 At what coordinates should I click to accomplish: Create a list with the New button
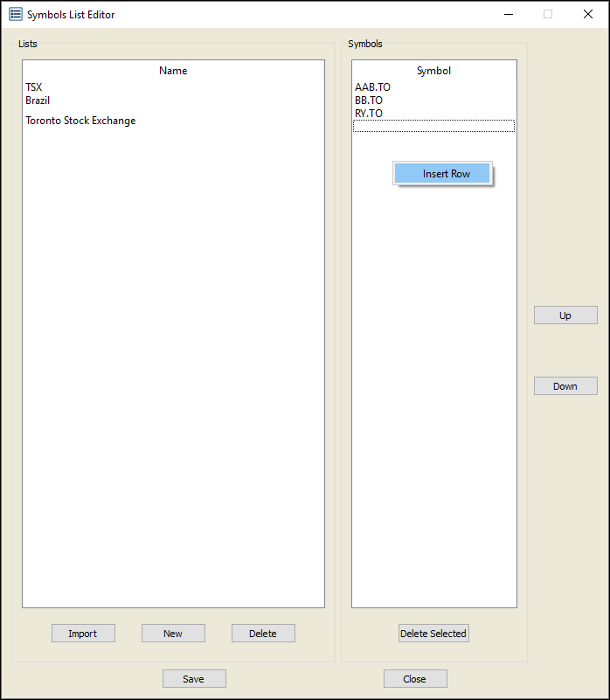click(173, 634)
